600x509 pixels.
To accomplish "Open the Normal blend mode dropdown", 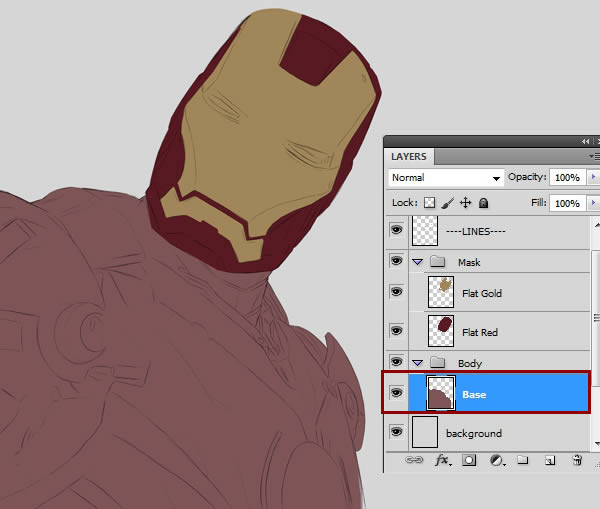I will [x=445, y=178].
